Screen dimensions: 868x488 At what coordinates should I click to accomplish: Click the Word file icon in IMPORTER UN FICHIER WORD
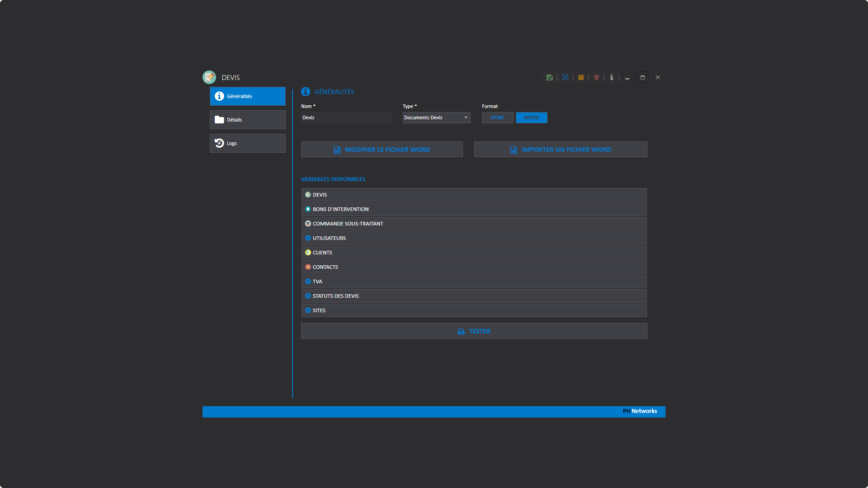pos(514,150)
